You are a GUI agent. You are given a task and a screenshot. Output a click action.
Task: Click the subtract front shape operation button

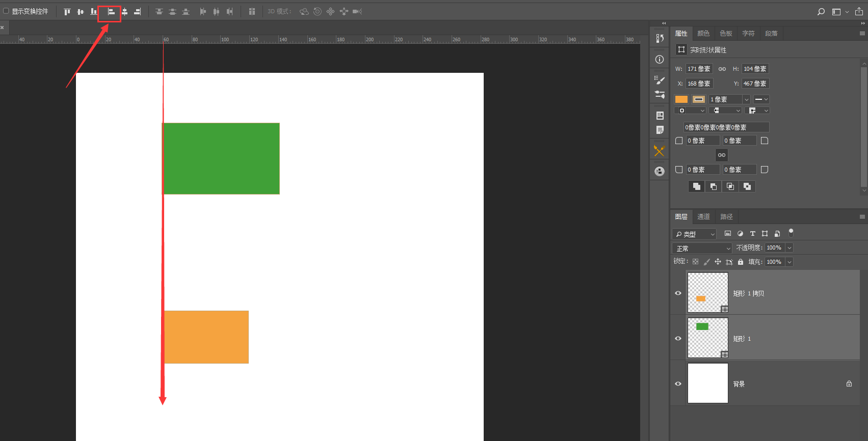point(713,186)
